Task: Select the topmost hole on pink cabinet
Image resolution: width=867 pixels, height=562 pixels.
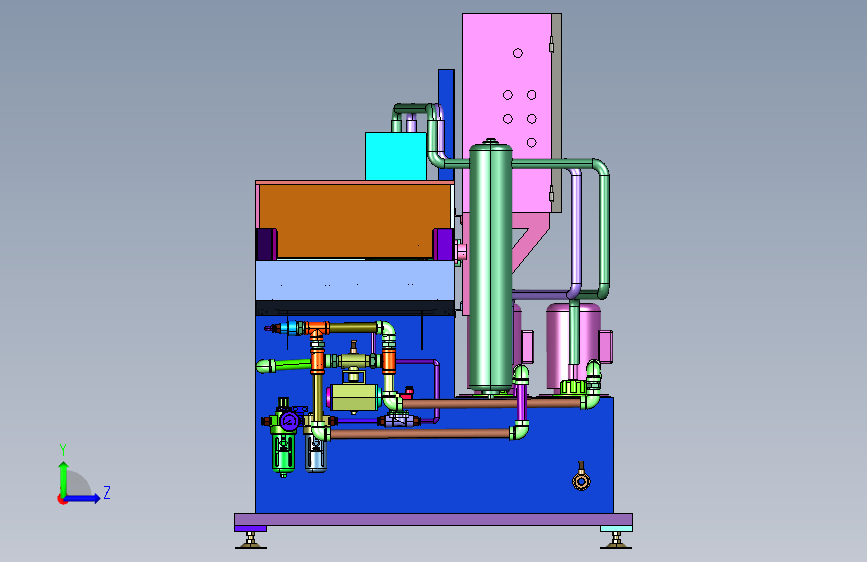Action: [x=518, y=53]
